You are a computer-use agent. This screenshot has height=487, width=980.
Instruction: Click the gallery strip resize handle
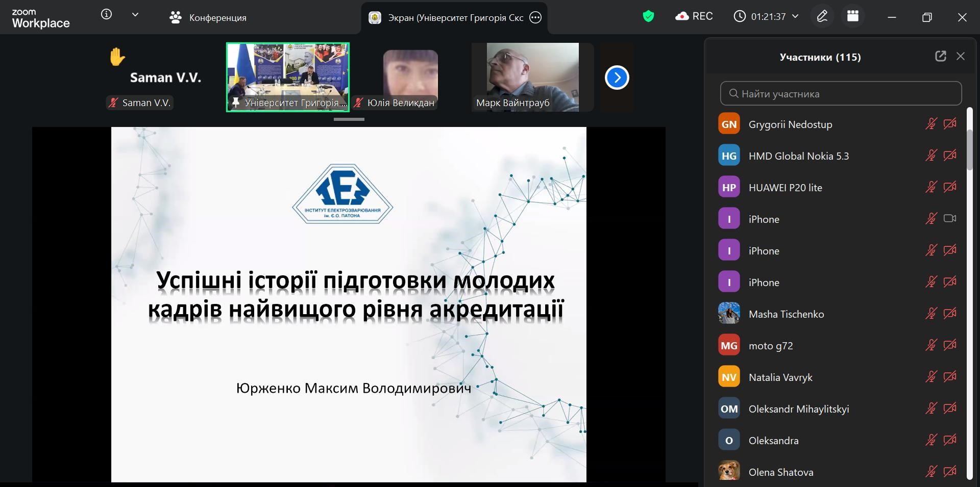349,119
